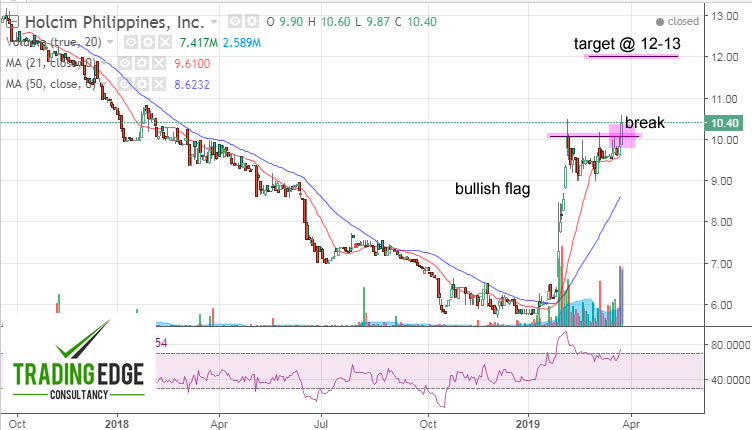752x430 pixels.
Task: Click the Volume (true, 20) label
Action: [54, 42]
